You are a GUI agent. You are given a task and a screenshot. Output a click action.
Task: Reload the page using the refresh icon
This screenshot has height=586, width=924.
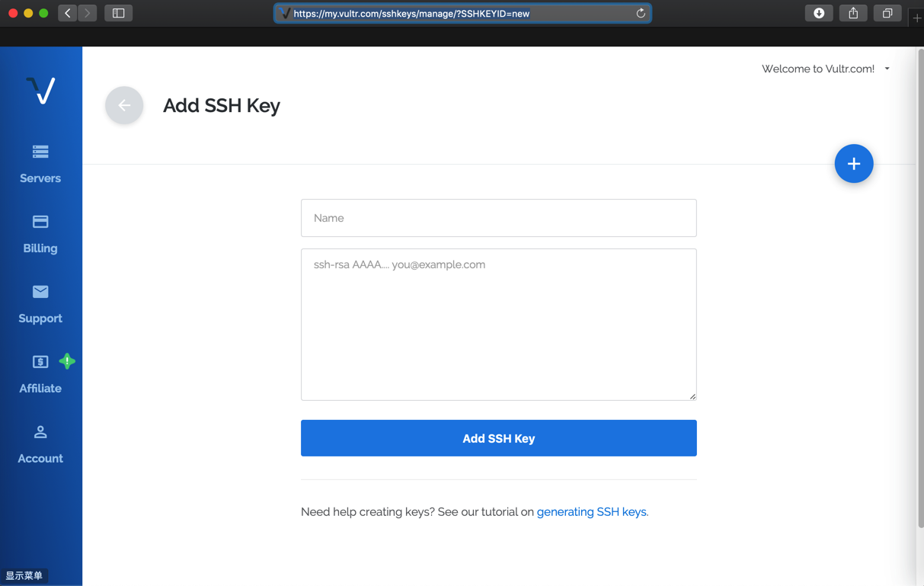coord(641,14)
